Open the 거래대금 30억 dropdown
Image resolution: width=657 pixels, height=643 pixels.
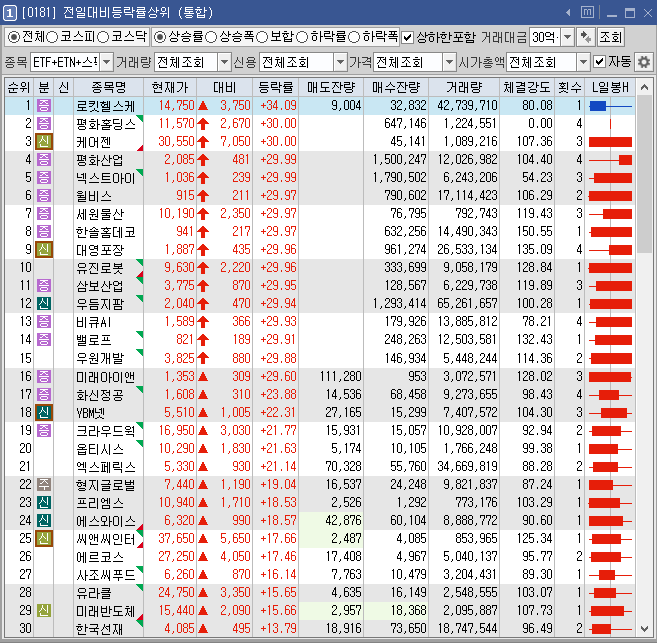(567, 37)
